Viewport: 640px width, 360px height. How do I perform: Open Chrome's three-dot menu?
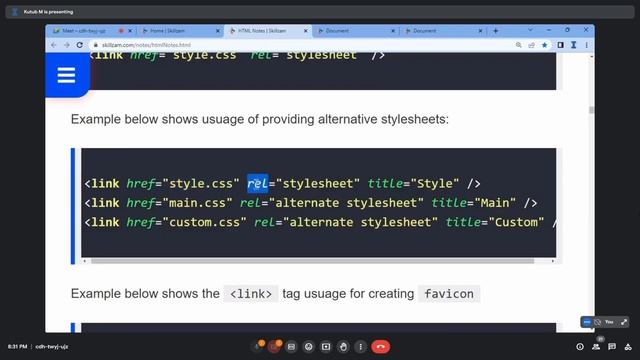click(587, 45)
